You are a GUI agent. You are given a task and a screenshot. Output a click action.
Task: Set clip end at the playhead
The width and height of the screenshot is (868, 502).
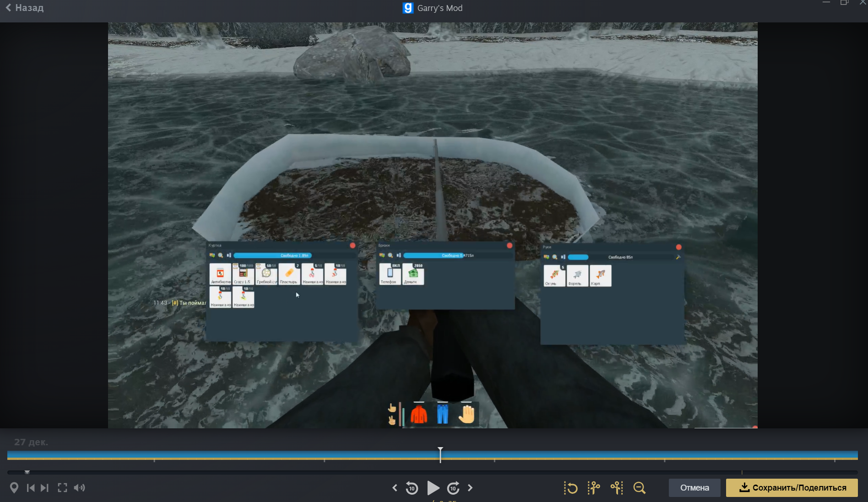pos(617,488)
